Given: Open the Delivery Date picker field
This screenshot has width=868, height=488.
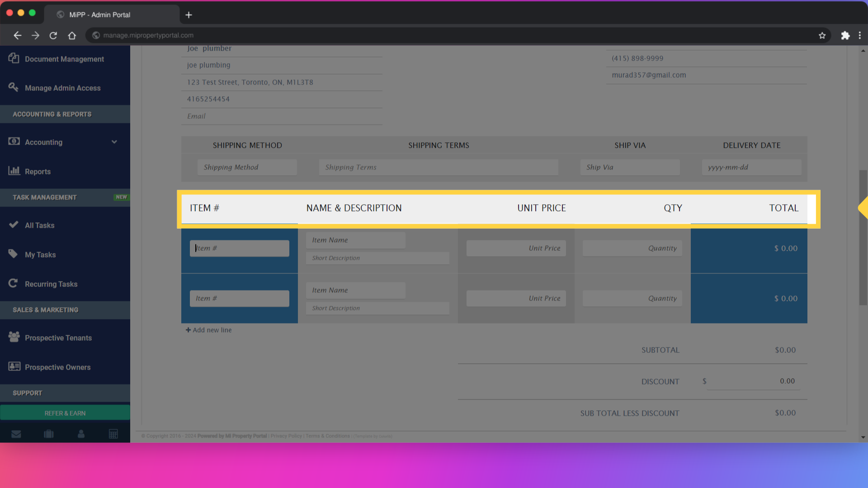Looking at the screenshot, I should (751, 167).
